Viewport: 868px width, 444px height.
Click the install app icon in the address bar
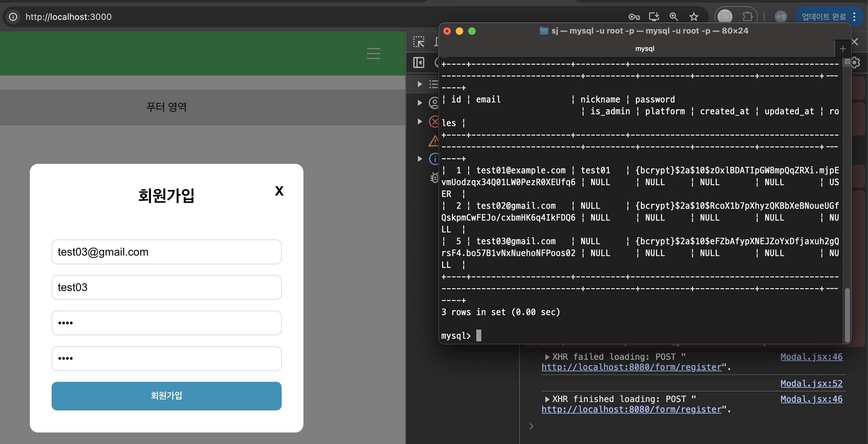pyautogui.click(x=654, y=16)
